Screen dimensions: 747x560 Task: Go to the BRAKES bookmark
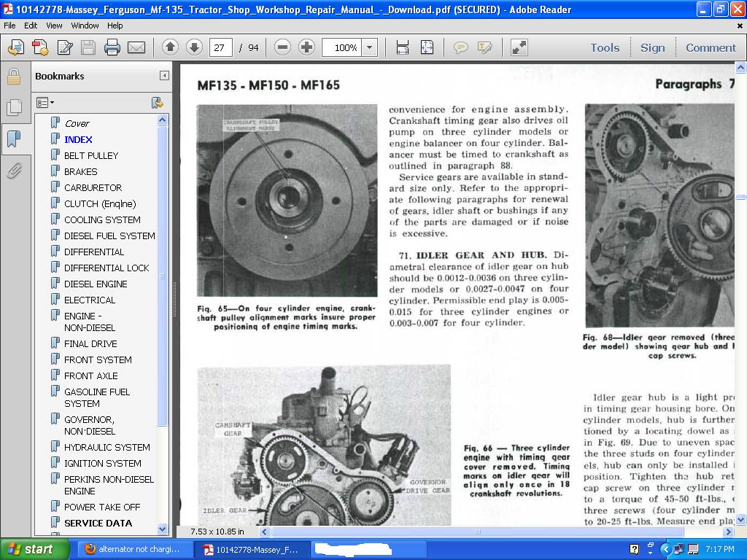[x=80, y=171]
